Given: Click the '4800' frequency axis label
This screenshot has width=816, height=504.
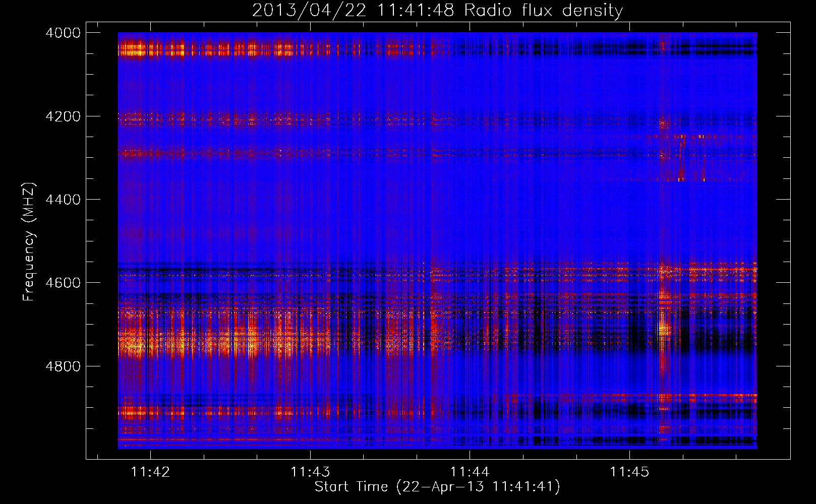Looking at the screenshot, I should 63,366.
